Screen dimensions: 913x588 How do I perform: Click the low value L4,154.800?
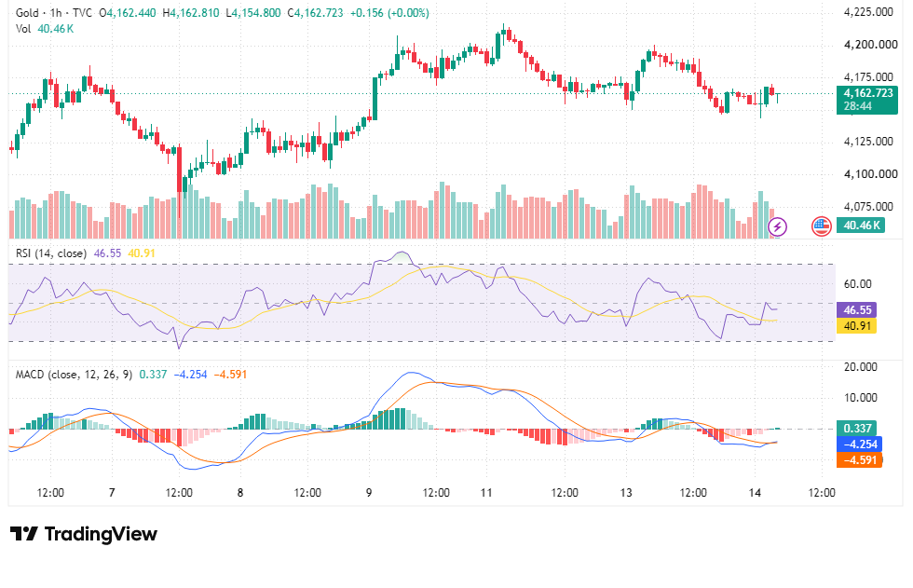pyautogui.click(x=253, y=13)
